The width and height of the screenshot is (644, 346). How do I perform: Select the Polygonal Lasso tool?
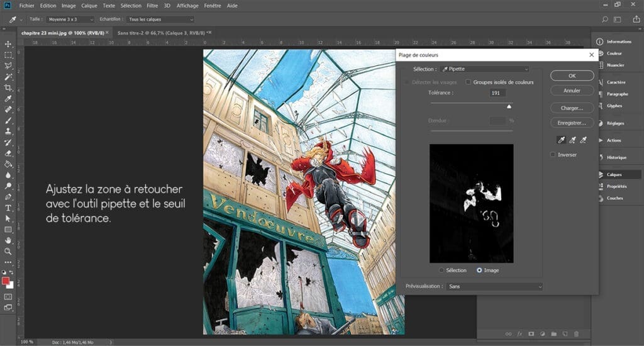(8, 66)
